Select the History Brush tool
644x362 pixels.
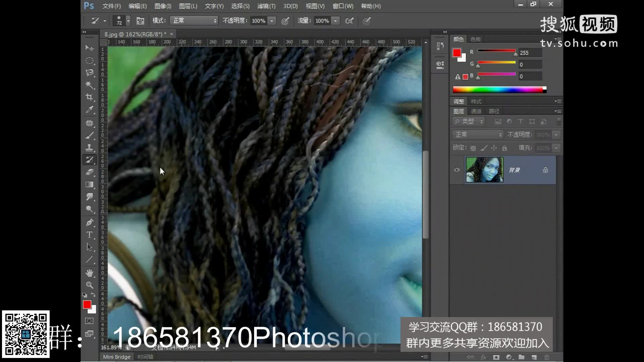pyautogui.click(x=89, y=160)
